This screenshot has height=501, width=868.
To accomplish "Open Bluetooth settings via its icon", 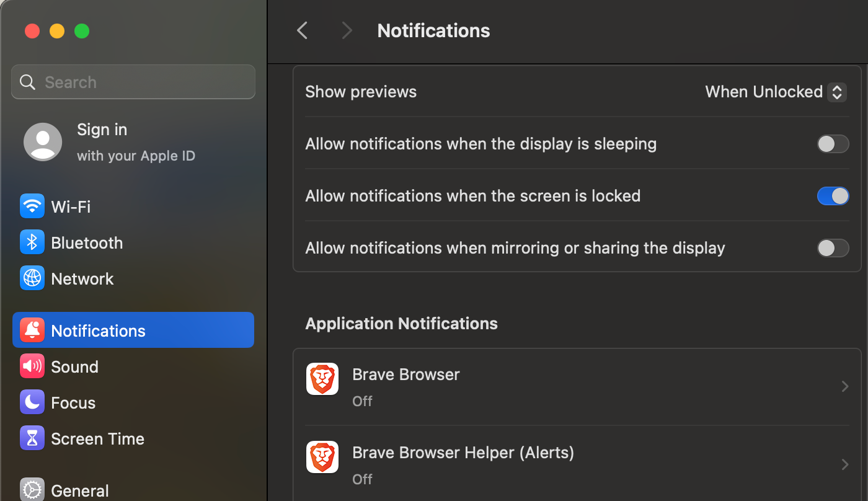I will (32, 242).
